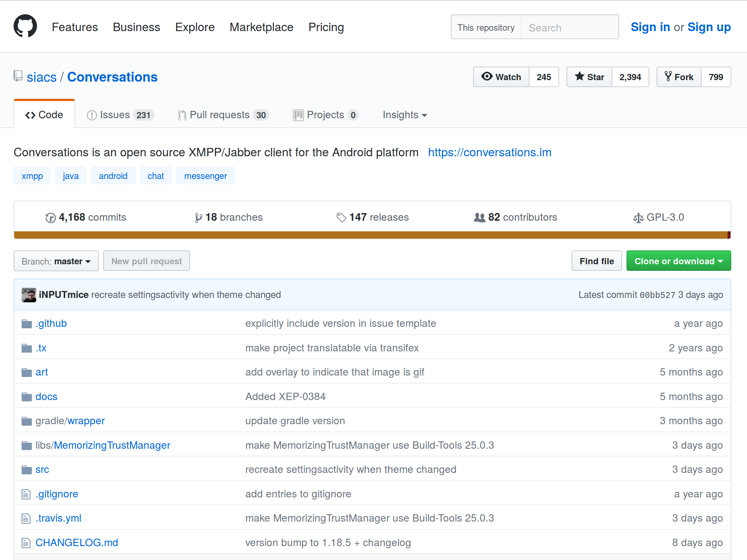The height and width of the screenshot is (560, 747).
Task: Open the Pull requests tab
Action: (x=223, y=115)
